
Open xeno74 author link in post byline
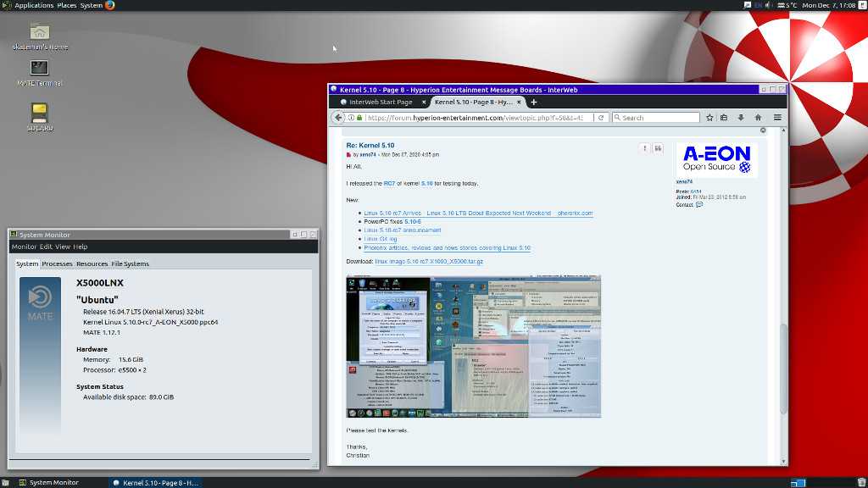pyautogui.click(x=368, y=155)
